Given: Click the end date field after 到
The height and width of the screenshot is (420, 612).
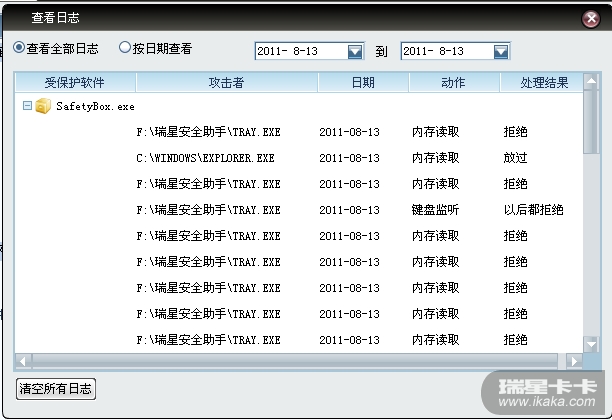Looking at the screenshot, I should point(455,51).
